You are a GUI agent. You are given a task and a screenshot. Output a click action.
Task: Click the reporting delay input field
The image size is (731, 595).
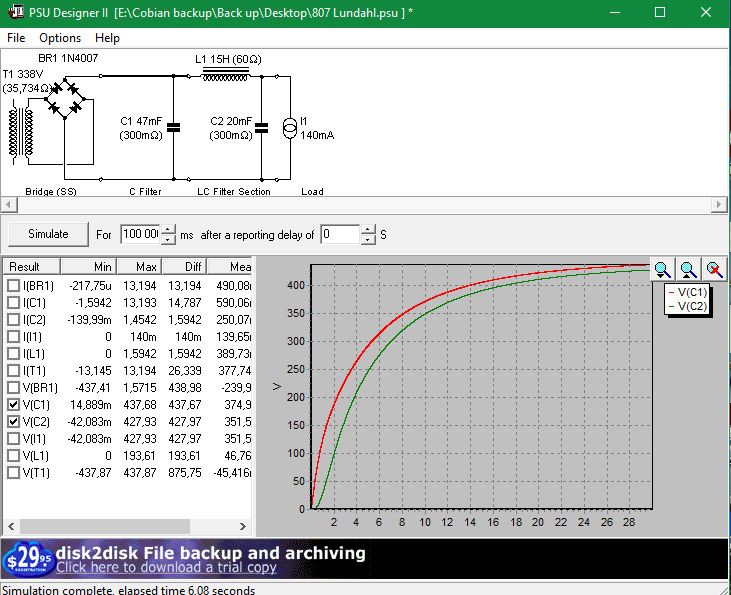340,234
